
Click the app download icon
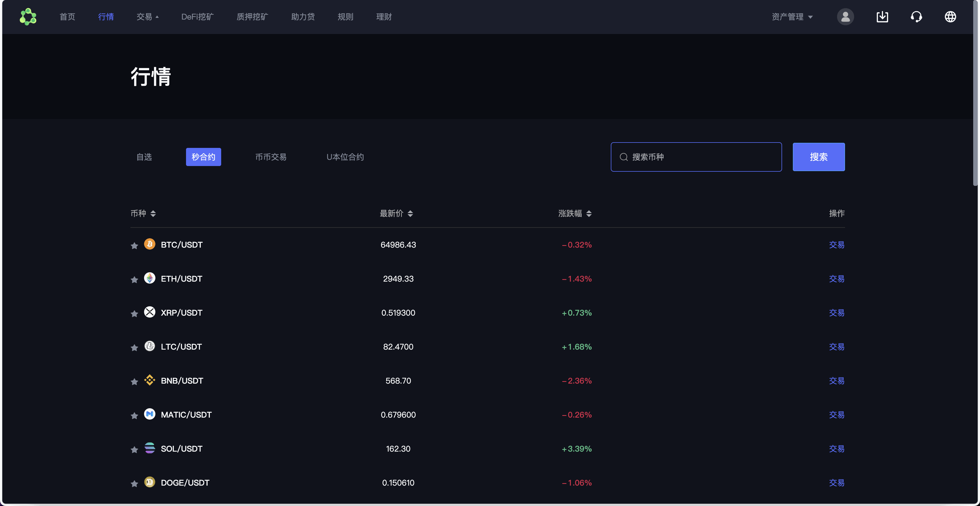[883, 17]
